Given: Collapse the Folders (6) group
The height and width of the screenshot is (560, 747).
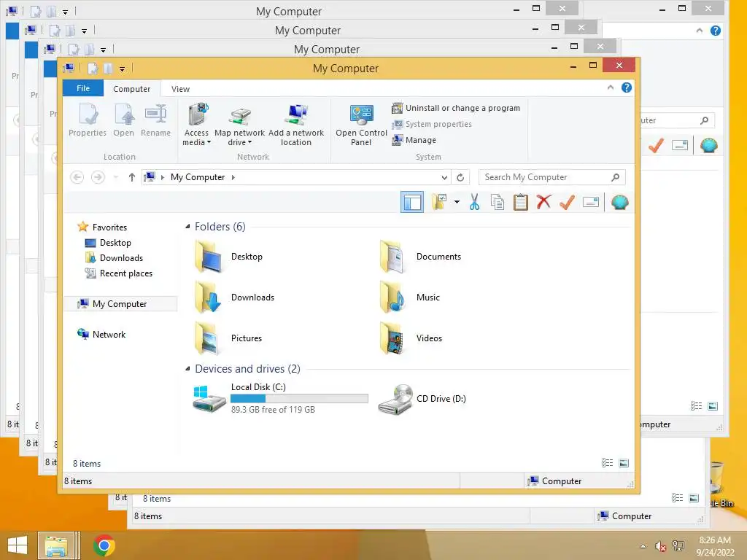Looking at the screenshot, I should (187, 227).
